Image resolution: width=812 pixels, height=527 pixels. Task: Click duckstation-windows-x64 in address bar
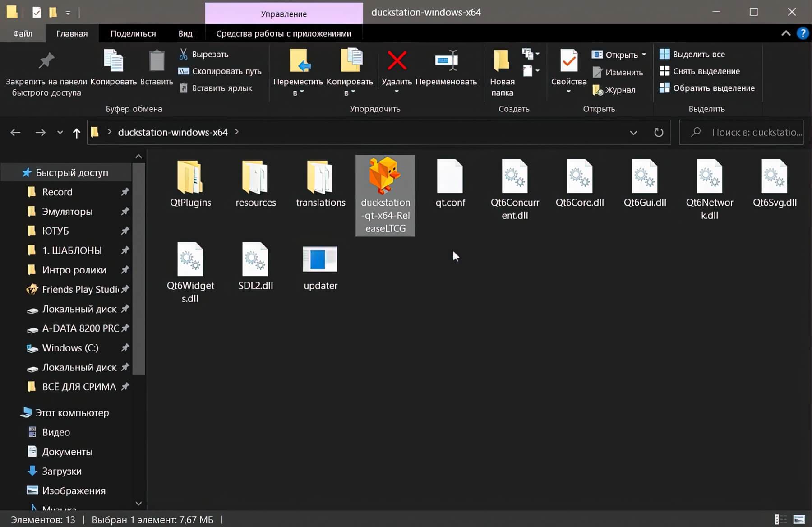coord(173,132)
